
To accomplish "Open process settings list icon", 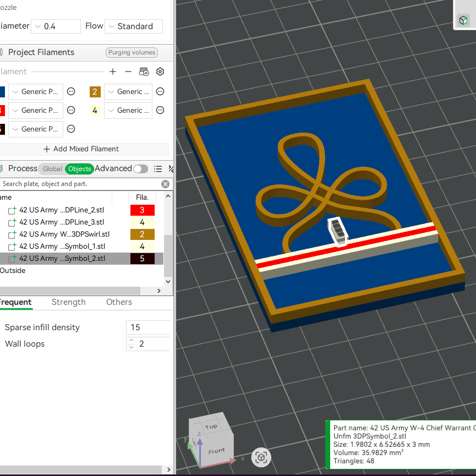I will tap(158, 169).
